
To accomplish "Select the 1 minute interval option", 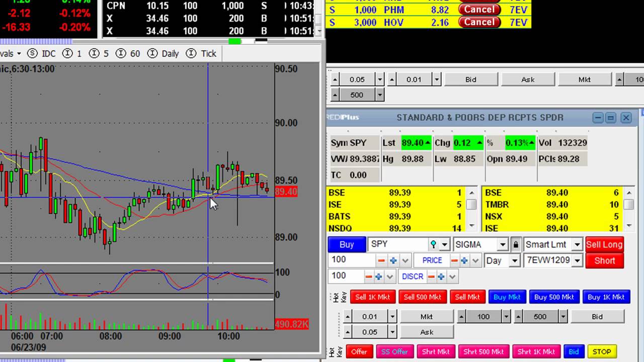I will point(72,53).
